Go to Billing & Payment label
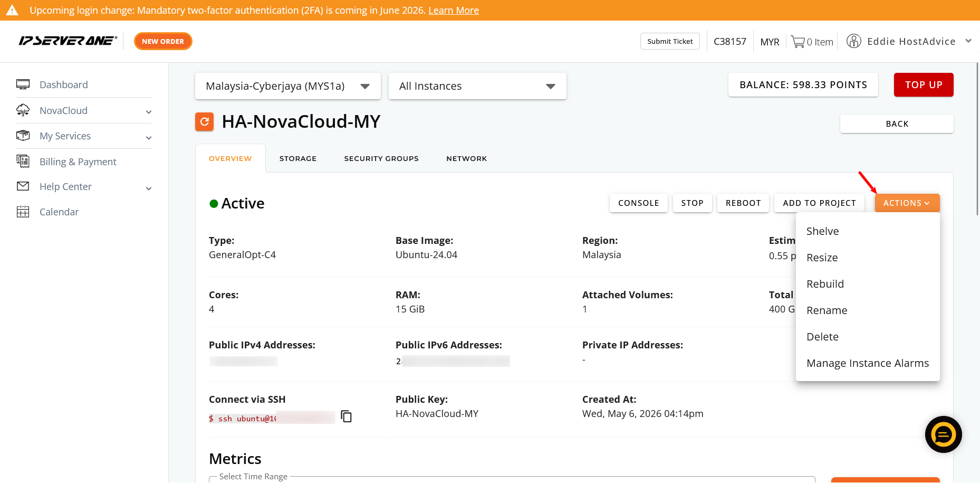Viewport: 980px width, 483px height. (78, 162)
